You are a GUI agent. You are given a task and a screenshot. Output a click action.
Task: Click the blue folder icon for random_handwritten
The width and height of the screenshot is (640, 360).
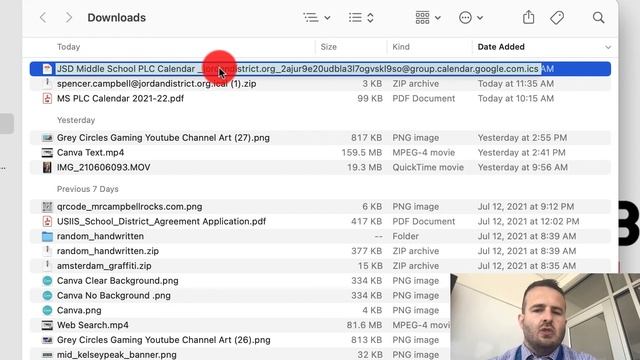(47, 236)
